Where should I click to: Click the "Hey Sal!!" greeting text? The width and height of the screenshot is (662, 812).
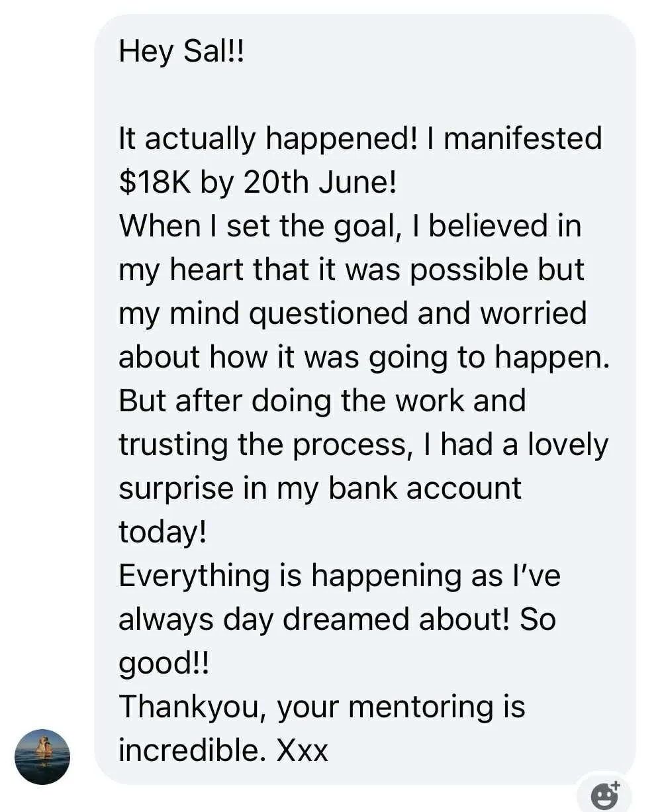pos(181,52)
